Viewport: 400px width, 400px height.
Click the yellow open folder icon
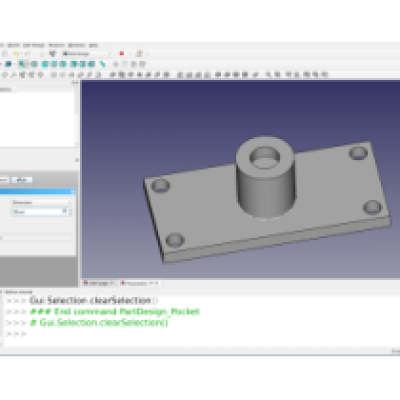(x=16, y=53)
